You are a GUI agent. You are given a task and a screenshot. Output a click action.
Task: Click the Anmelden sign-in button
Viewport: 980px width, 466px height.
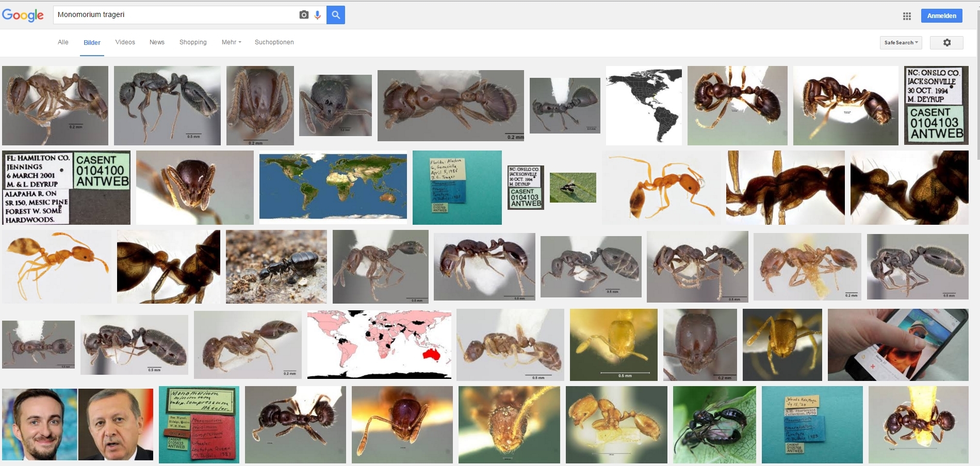(941, 16)
